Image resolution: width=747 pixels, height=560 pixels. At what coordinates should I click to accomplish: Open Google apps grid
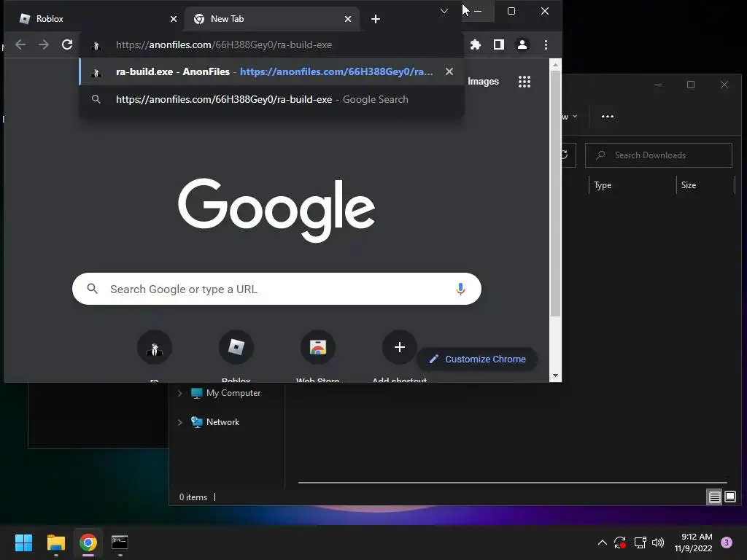point(525,82)
